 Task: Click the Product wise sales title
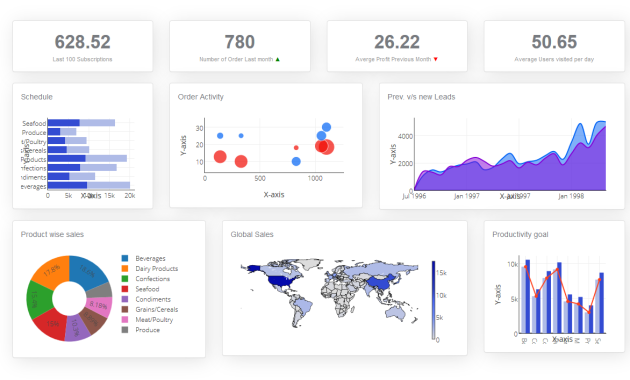coord(52,234)
